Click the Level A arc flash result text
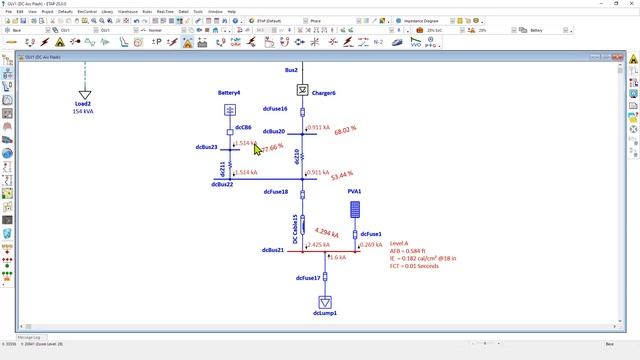Viewport: 640px width, 360px height. coord(399,243)
